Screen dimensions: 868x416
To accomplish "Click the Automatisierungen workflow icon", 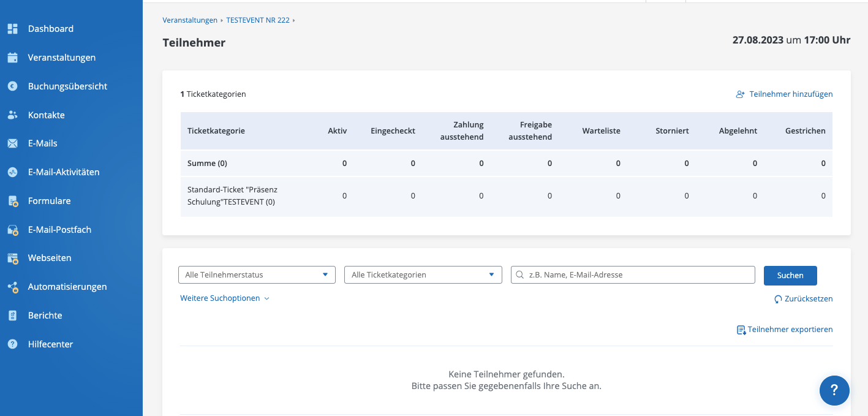I will (12, 287).
